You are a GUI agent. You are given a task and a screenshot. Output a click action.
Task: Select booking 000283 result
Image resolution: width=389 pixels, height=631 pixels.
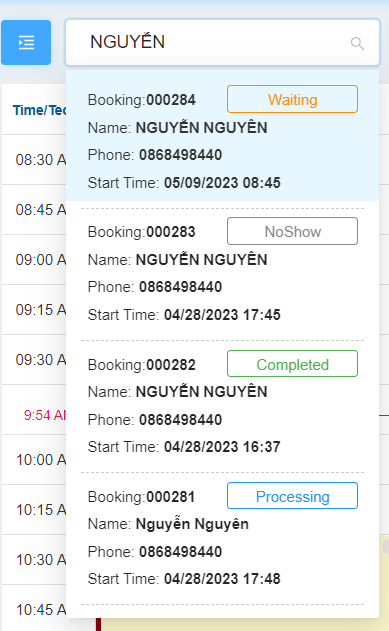tap(222, 273)
